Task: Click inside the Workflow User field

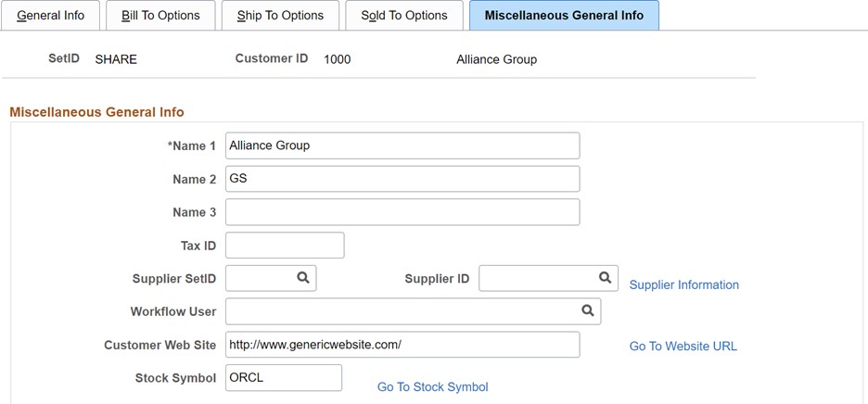Action: pyautogui.click(x=401, y=311)
